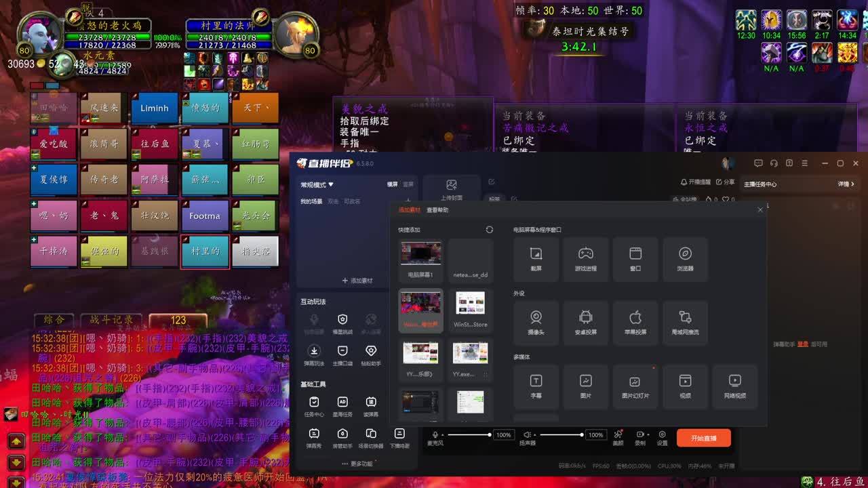
Task: Refresh the 快捷添加 quick add list
Action: pos(490,230)
